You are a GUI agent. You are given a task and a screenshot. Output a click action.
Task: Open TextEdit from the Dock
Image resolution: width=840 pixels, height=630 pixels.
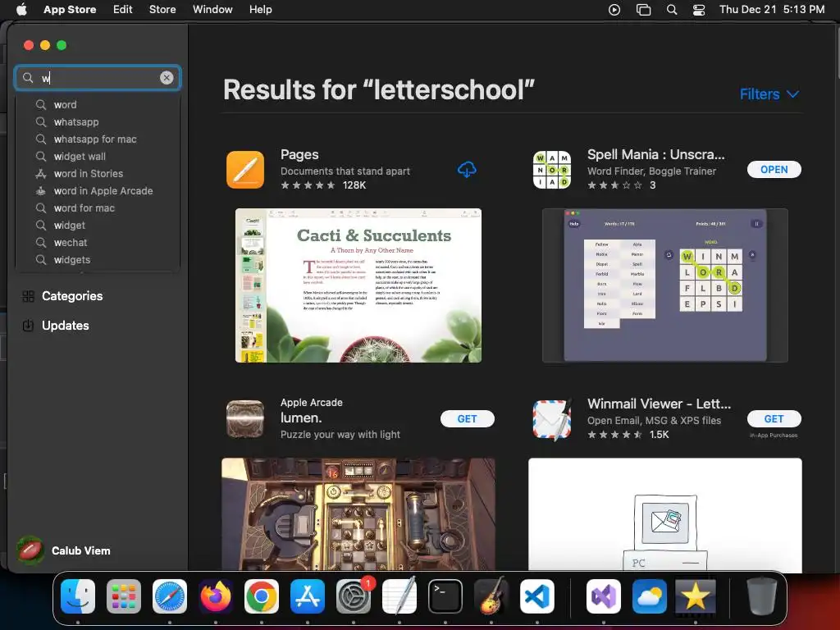399,596
